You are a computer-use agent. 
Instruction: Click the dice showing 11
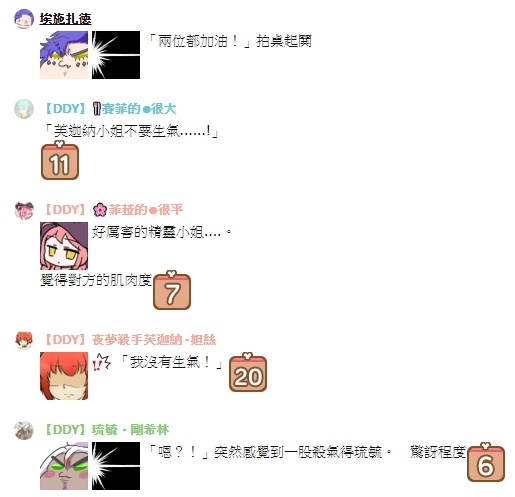pos(60,160)
